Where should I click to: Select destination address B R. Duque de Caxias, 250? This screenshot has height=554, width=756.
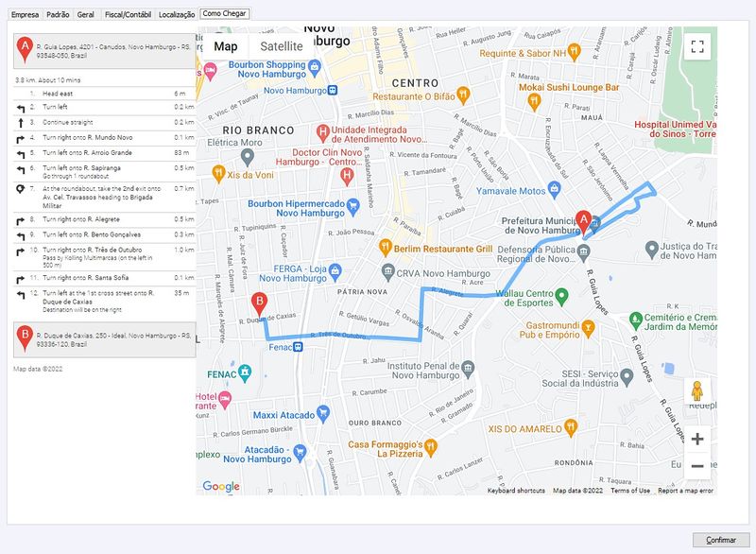point(104,340)
